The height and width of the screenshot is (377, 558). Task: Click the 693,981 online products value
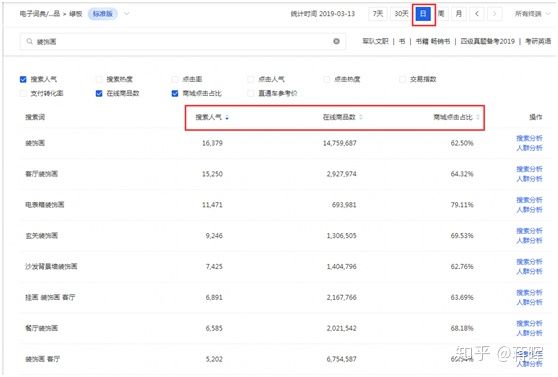point(344,205)
